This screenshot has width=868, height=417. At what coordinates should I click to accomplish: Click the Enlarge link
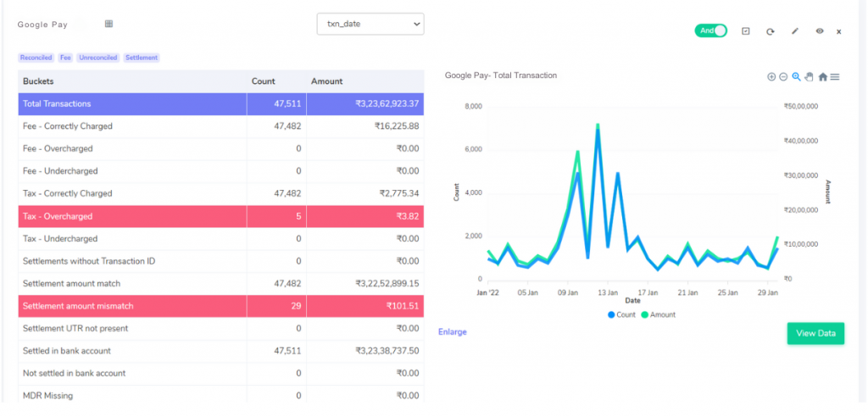tap(453, 331)
